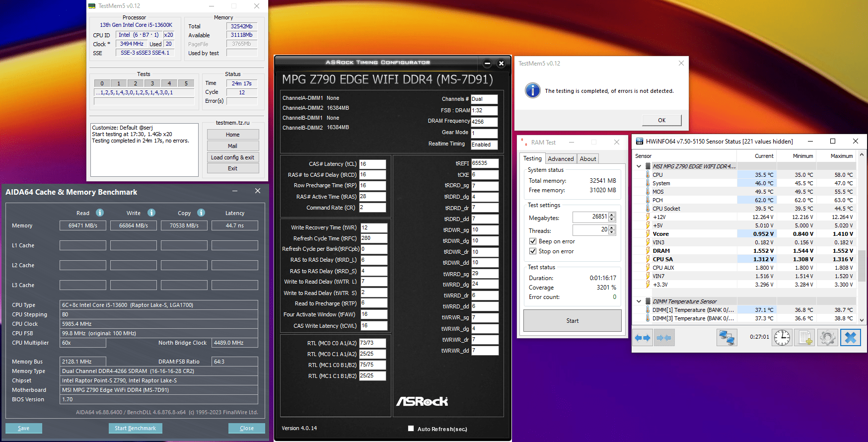Screen dimensions: 868x442
Task: Click the Start button in RAM Test
Action: click(x=573, y=321)
